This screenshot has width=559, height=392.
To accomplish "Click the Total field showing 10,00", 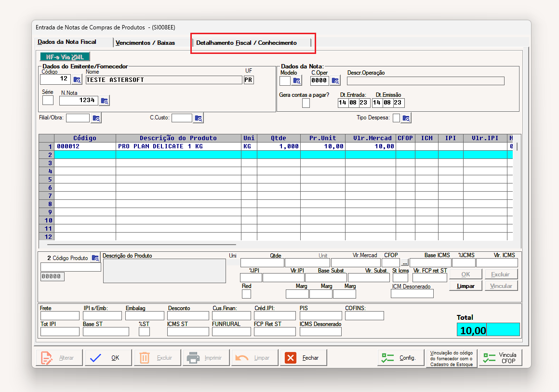I will click(x=488, y=329).
